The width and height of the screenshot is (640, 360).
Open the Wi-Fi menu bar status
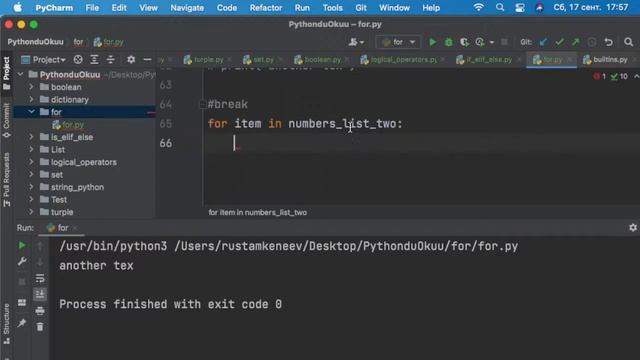(x=479, y=8)
